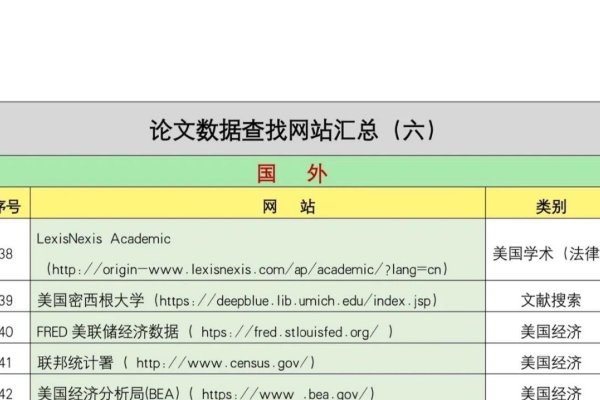Select the 文献搜索 category cell
The height and width of the screenshot is (400, 600).
551,300
